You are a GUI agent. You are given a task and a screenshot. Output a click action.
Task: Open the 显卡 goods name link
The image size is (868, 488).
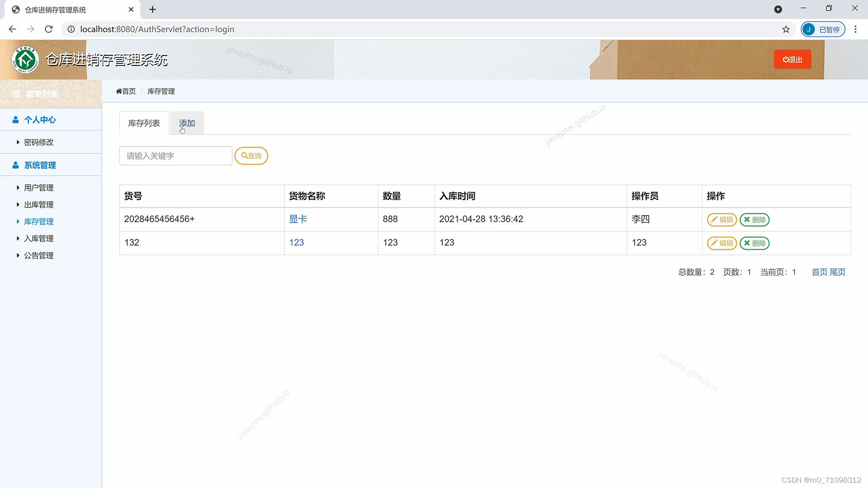[298, 219]
